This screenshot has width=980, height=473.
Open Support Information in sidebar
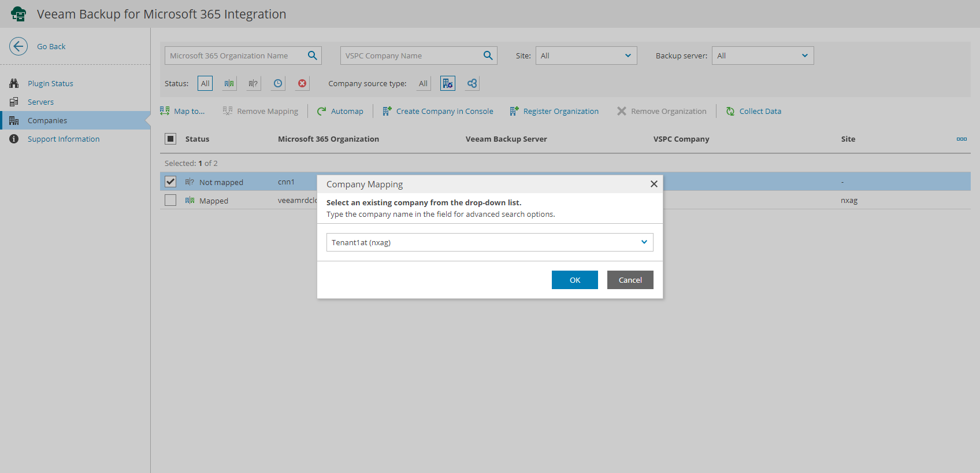64,139
